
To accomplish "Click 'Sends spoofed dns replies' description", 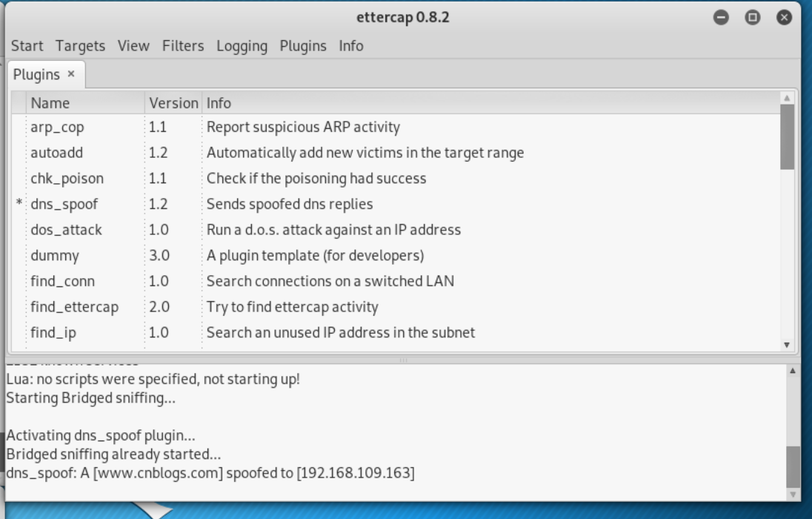I will coord(290,205).
